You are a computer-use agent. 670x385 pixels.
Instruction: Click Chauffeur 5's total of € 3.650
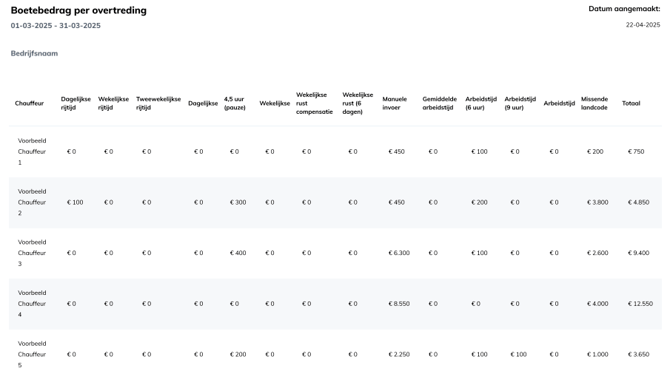(638, 355)
